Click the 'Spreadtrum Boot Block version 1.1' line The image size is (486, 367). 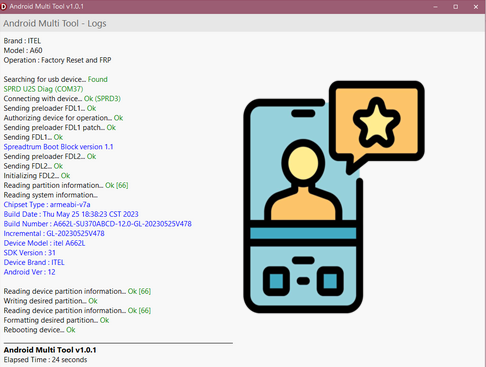pyautogui.click(x=58, y=147)
